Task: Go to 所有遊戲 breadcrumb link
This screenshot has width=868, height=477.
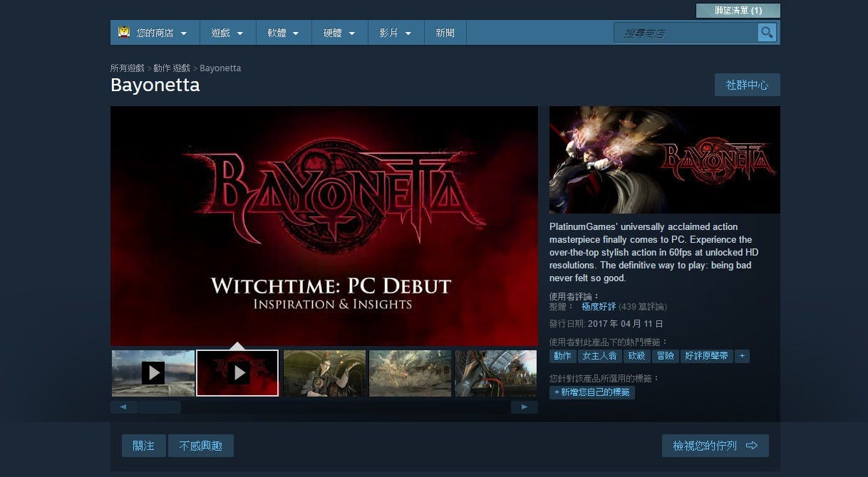Action: click(x=128, y=68)
